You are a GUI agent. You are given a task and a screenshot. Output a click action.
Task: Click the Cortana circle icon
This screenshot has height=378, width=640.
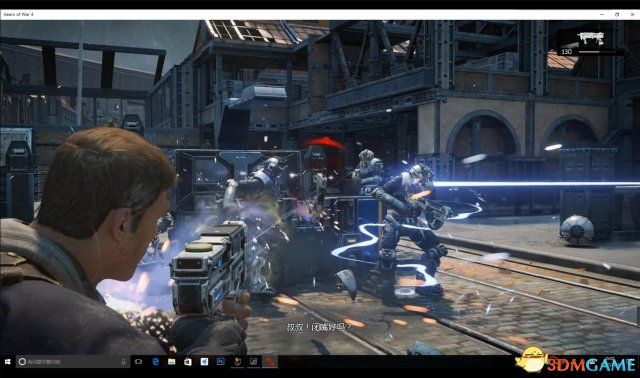click(22, 362)
